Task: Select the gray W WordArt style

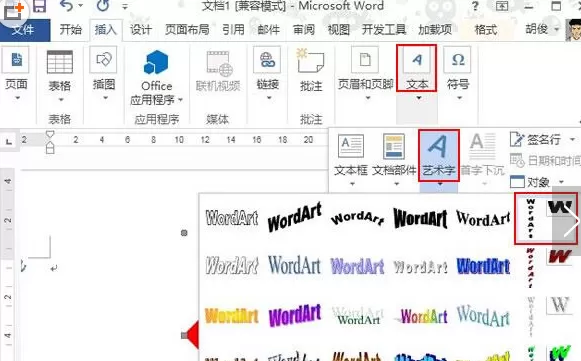Action: pyautogui.click(x=560, y=305)
